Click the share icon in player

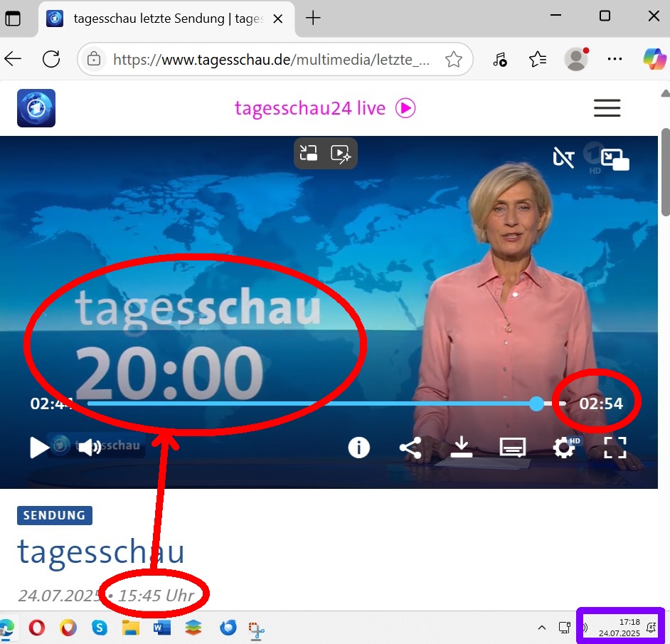(410, 447)
